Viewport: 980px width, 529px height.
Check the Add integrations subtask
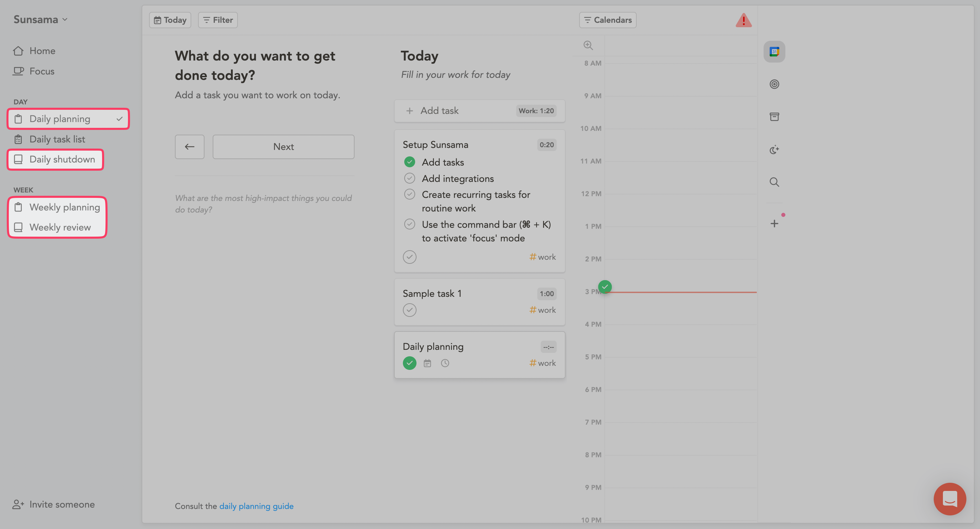click(409, 178)
